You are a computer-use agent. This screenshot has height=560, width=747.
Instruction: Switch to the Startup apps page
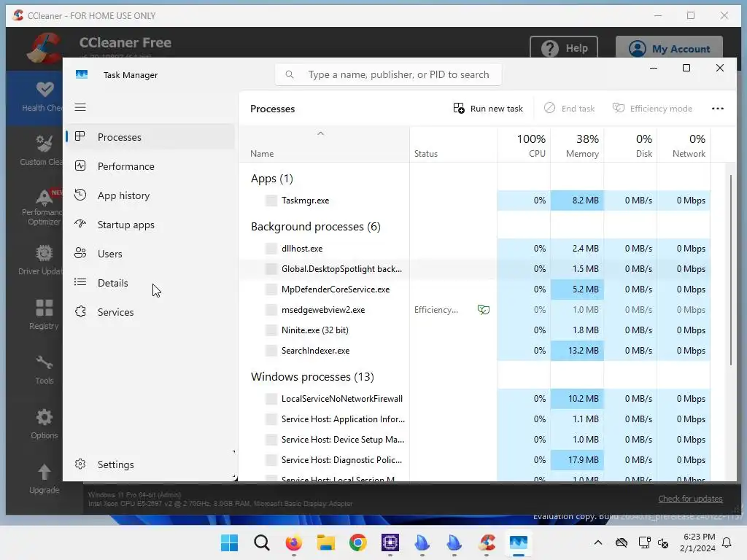pos(150,225)
